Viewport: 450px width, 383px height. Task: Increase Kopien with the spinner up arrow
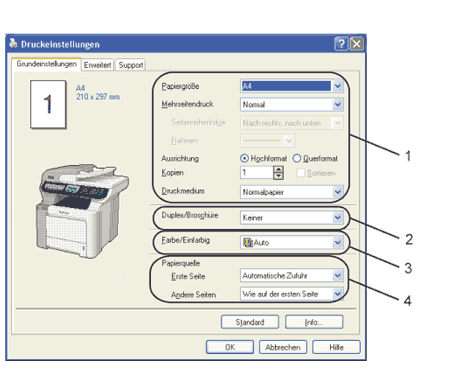[x=278, y=169]
